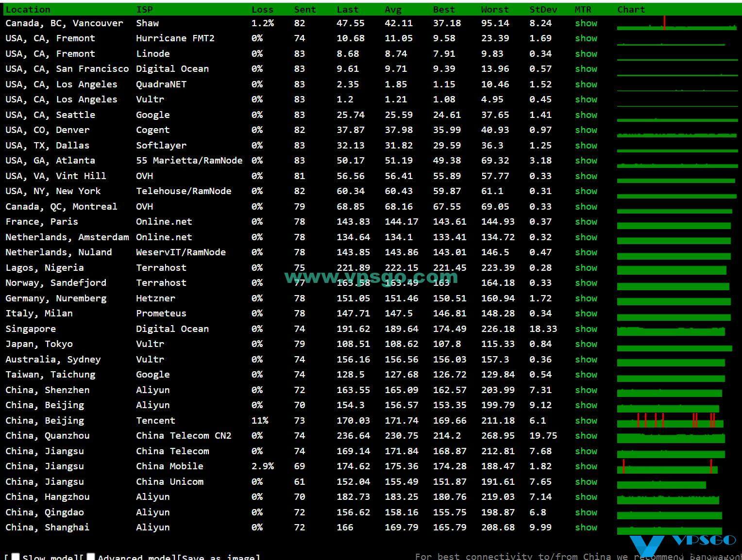This screenshot has width=742, height=560.
Task: Click the 18.33 StDev value for Singapore
Action: coord(543,329)
